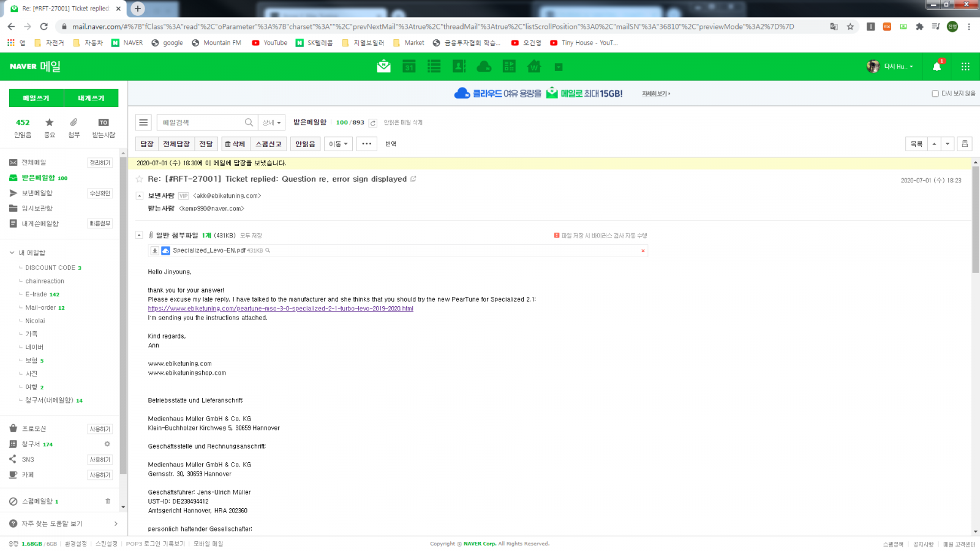Star the Re: #RFT-27001 mail
Viewport: 980px width, 551px height.
coord(139,179)
